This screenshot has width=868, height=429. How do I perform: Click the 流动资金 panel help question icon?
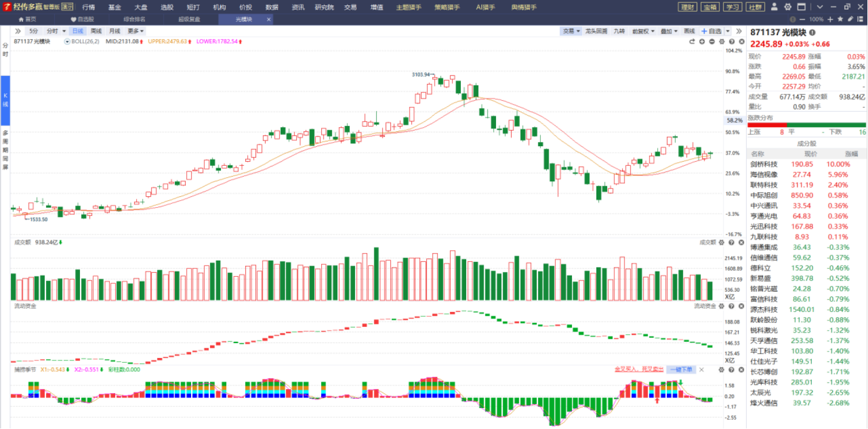tap(731, 306)
